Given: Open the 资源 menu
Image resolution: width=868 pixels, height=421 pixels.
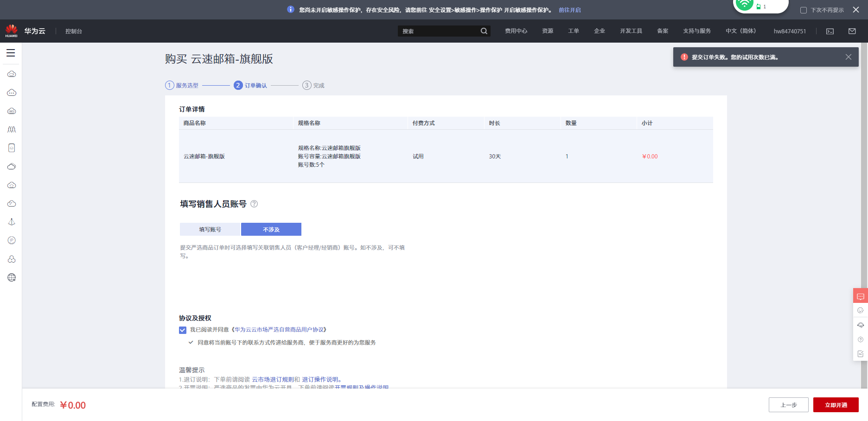Looking at the screenshot, I should (548, 31).
